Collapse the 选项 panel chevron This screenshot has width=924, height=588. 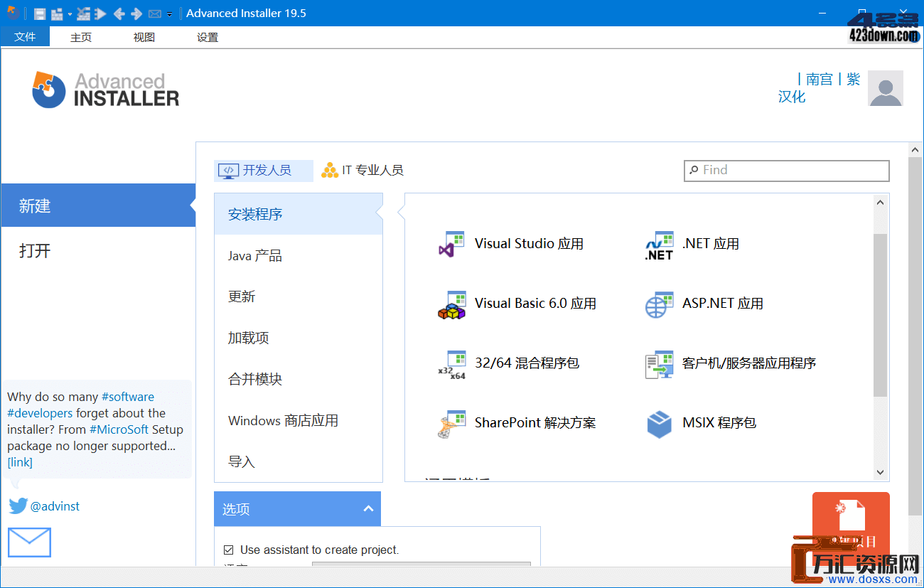coord(368,508)
